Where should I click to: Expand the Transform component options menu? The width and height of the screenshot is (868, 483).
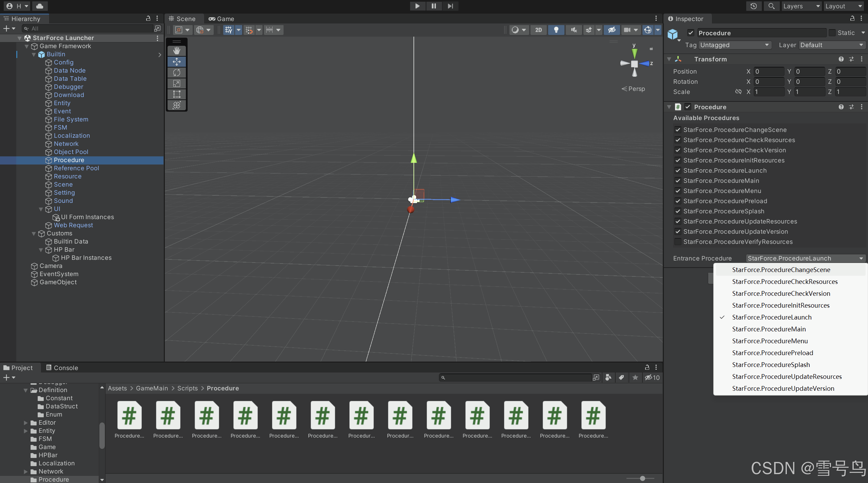click(862, 59)
